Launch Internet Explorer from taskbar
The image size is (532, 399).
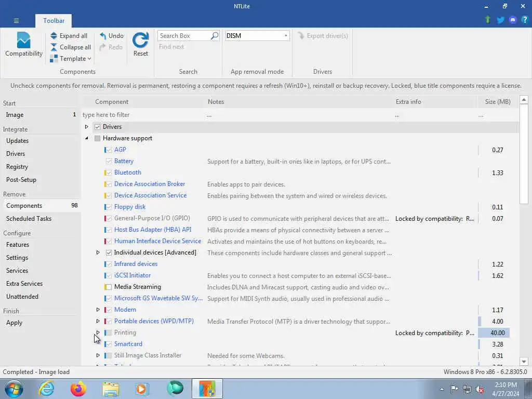click(46, 389)
